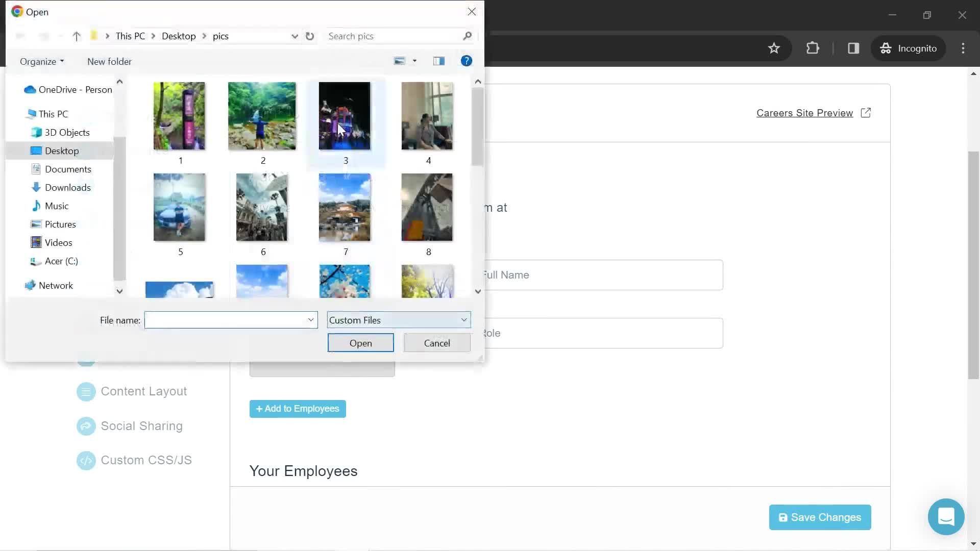The image size is (980, 551).
Task: Expand the navigation path breadcrumb dropdown
Action: click(x=293, y=36)
